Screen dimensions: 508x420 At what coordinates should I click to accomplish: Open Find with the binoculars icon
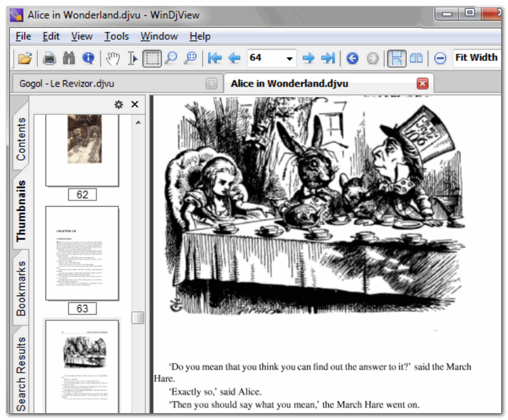(69, 58)
